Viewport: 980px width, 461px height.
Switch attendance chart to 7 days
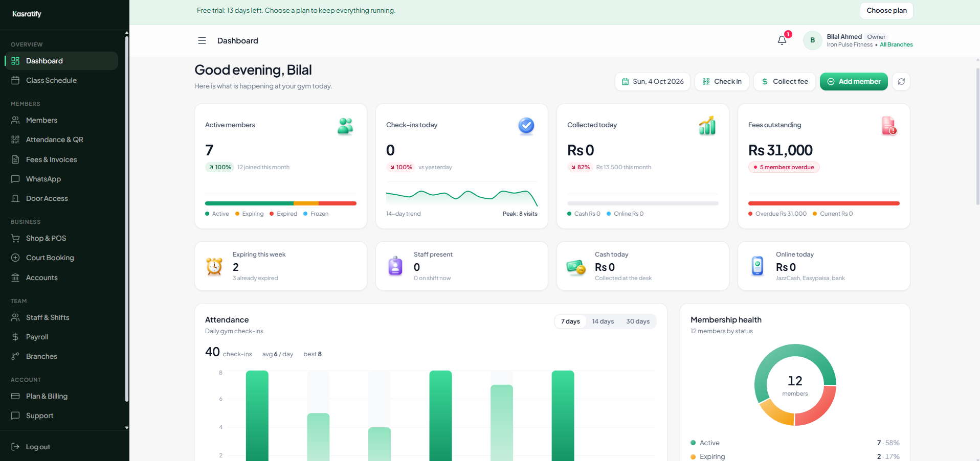570,321
